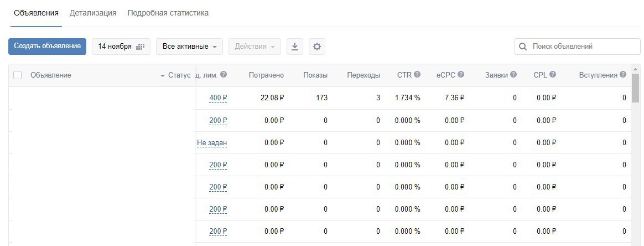Download statistics via the download icon
The width and height of the screenshot is (644, 246).
(x=294, y=47)
